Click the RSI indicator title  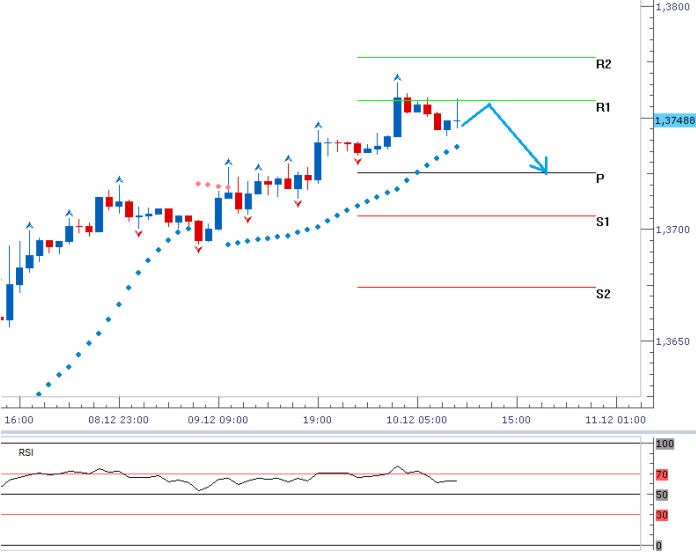pyautogui.click(x=26, y=453)
